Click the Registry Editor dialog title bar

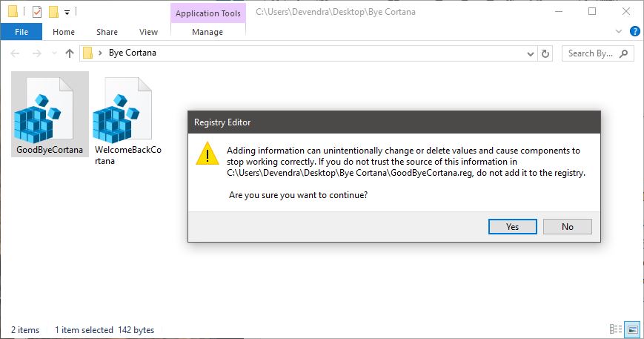(394, 122)
